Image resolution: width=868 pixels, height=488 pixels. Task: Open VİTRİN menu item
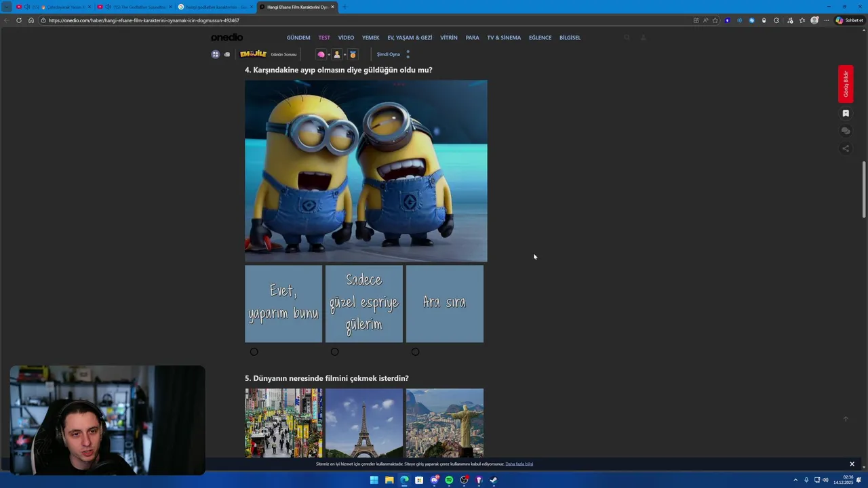click(x=449, y=37)
